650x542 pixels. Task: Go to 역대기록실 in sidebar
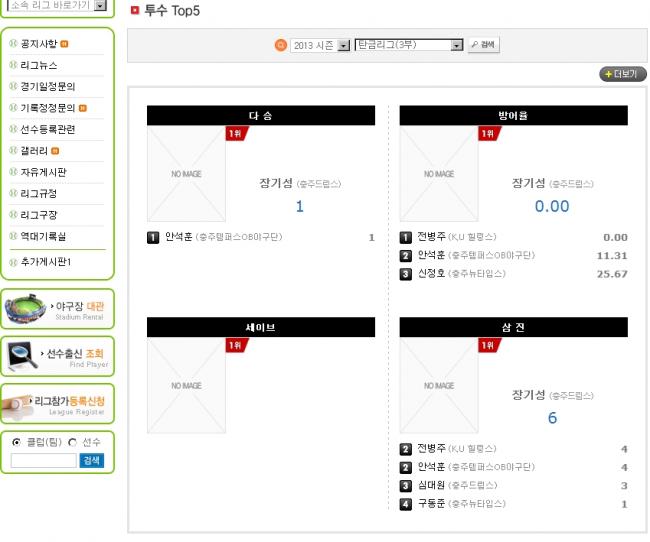click(x=44, y=236)
